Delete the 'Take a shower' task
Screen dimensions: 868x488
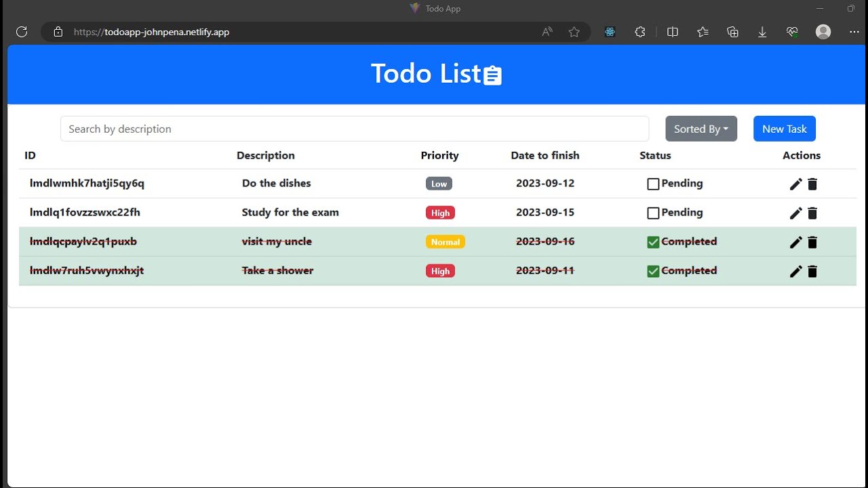[x=812, y=272]
